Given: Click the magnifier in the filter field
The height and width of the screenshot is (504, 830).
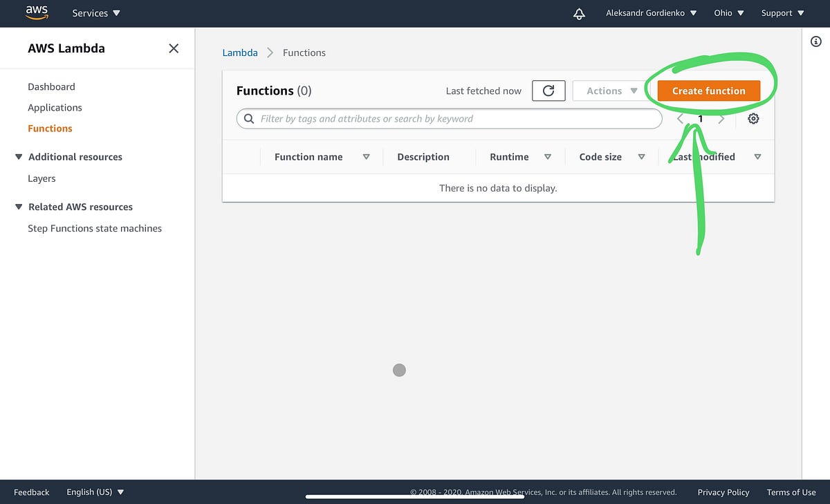Looking at the screenshot, I should 248,118.
